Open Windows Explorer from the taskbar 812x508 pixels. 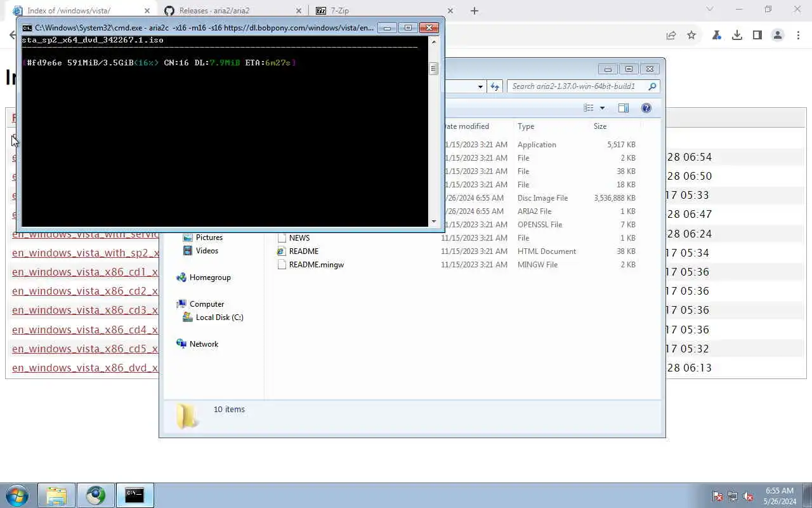coord(56,495)
